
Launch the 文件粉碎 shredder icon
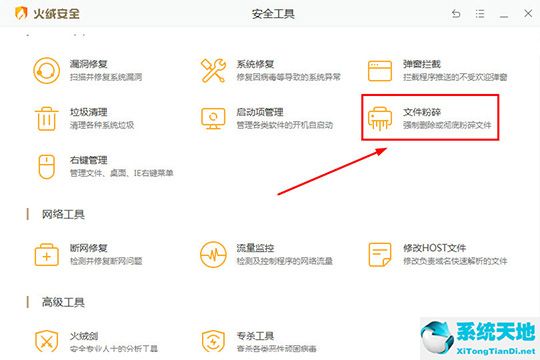380,119
